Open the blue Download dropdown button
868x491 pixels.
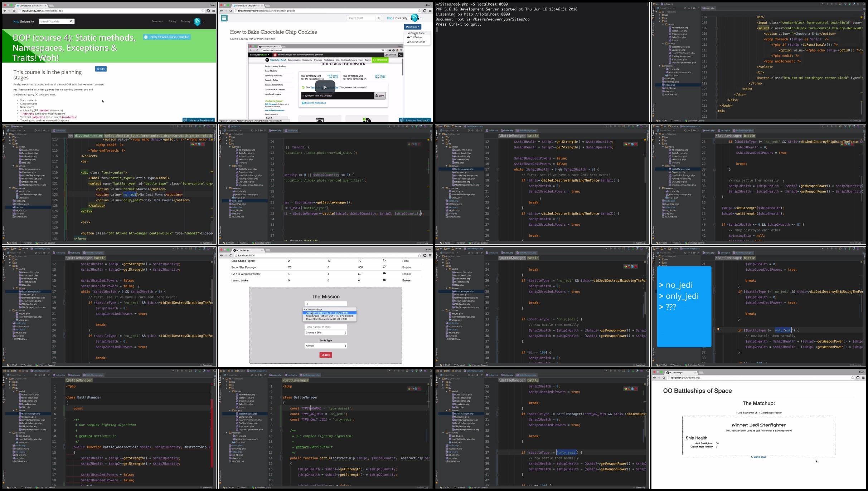coord(412,26)
